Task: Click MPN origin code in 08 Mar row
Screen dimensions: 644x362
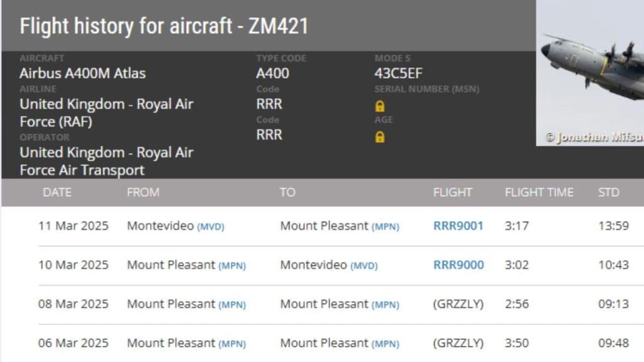Action: tap(231, 304)
